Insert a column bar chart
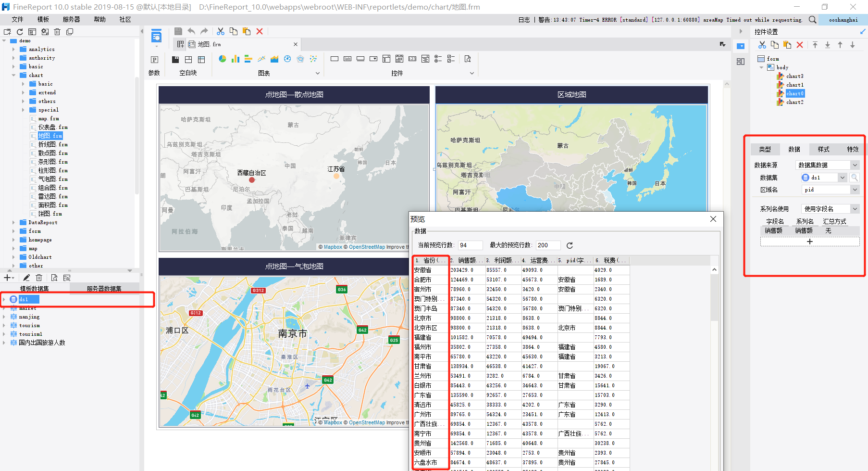This screenshot has width=868, height=471. tap(236, 59)
